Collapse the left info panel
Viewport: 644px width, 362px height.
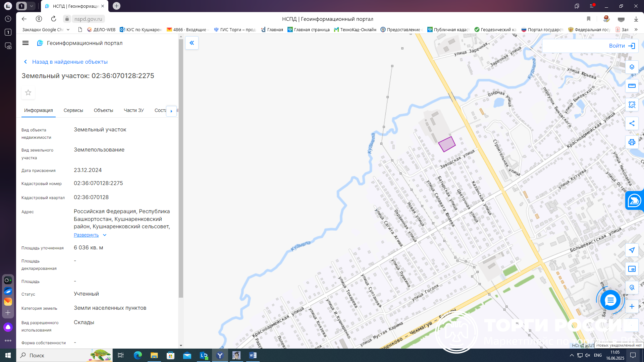click(x=192, y=43)
